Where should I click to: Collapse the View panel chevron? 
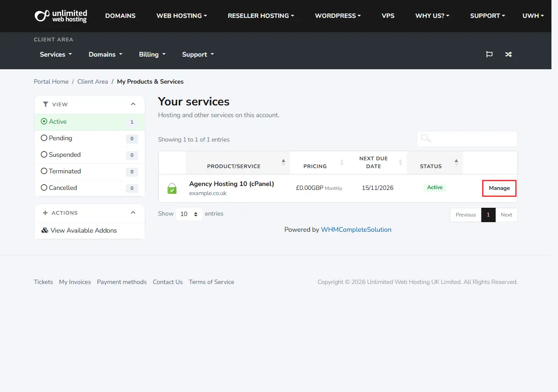pyautogui.click(x=133, y=104)
